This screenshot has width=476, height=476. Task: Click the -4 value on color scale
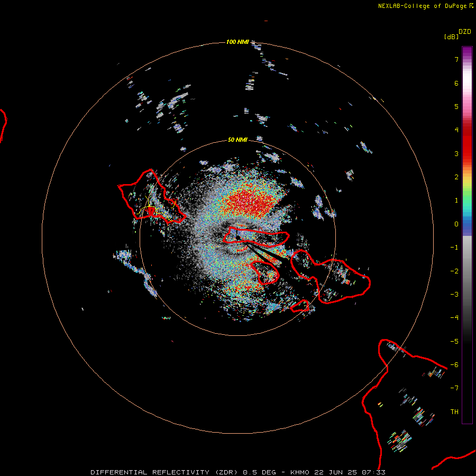(x=454, y=317)
